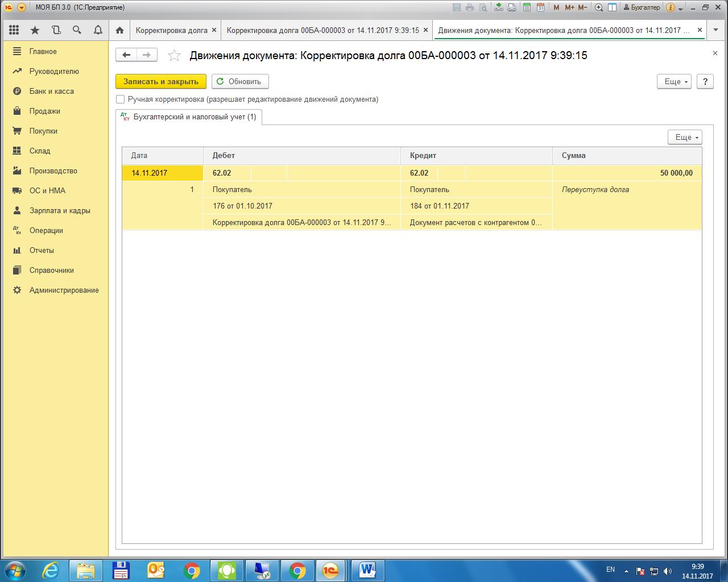Open the calendar icon in top toolbar
The image size is (728, 582).
[x=540, y=7]
